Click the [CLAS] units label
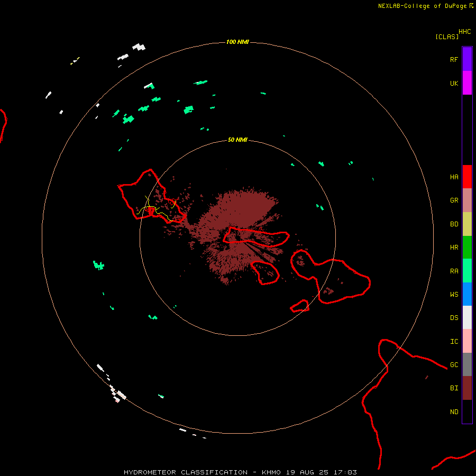Image resolution: width=476 pixels, height=476 pixels. [x=447, y=37]
